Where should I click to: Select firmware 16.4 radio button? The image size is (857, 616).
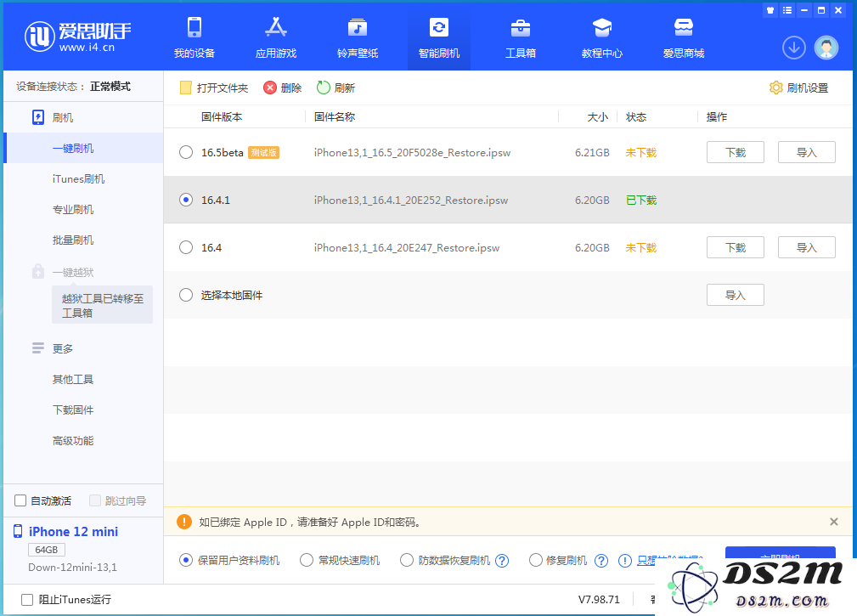[186, 247]
